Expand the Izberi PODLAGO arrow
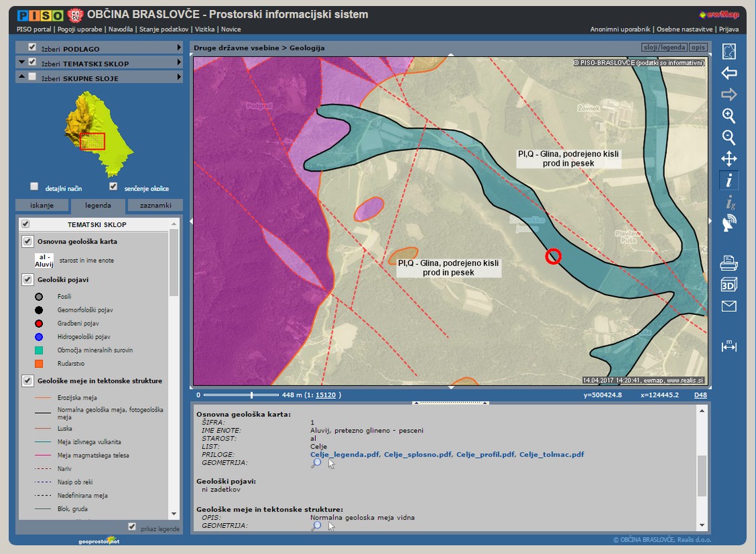The width and height of the screenshot is (756, 554). (179, 48)
